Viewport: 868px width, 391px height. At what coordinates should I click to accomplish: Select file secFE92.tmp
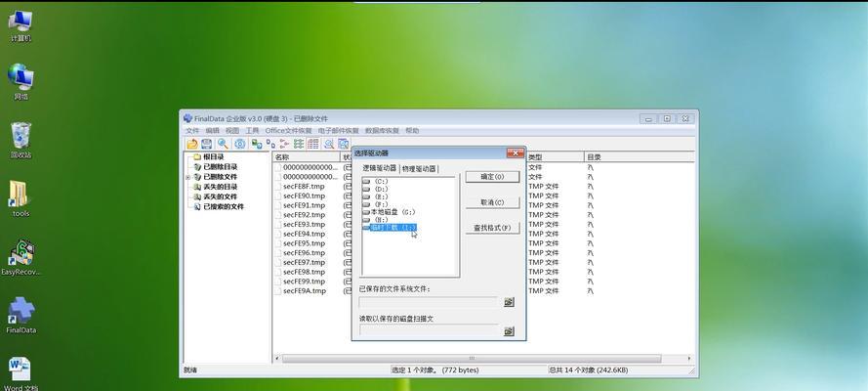(304, 215)
